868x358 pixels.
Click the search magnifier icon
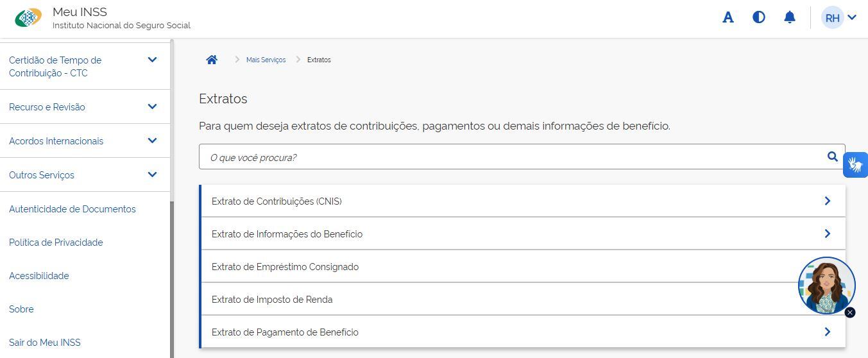832,157
